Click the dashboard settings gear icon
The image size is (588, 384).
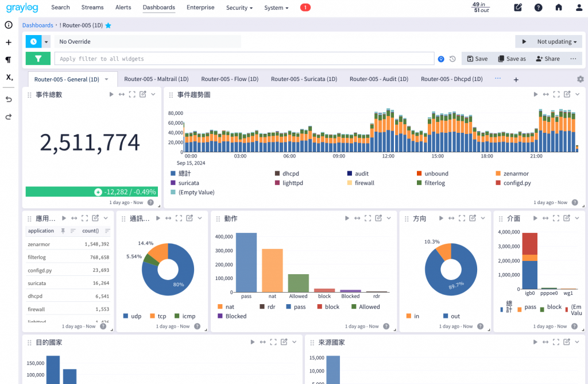[x=580, y=79]
